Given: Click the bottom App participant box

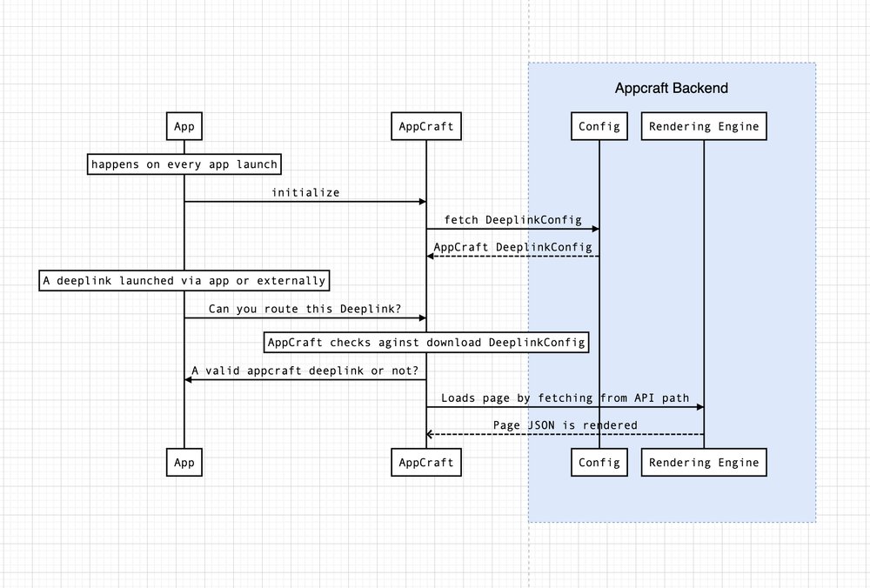Looking at the screenshot, I should (x=184, y=462).
